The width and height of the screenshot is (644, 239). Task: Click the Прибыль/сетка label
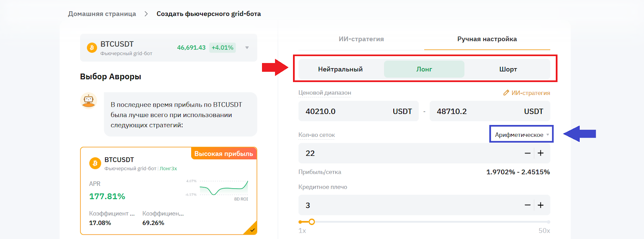320,172
